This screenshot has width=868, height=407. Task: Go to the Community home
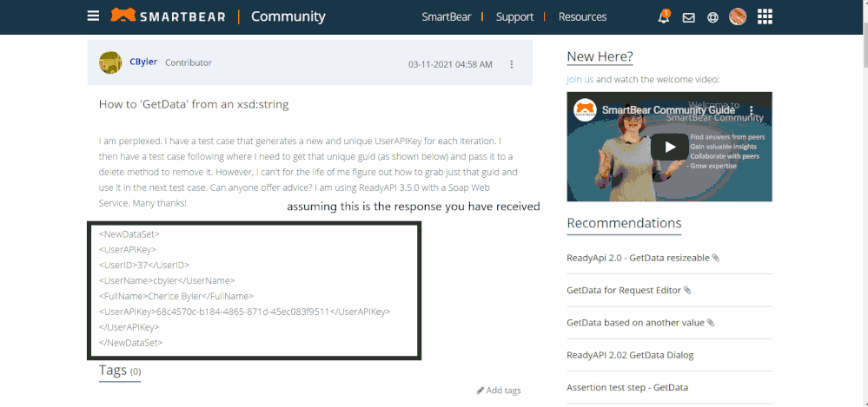(288, 16)
